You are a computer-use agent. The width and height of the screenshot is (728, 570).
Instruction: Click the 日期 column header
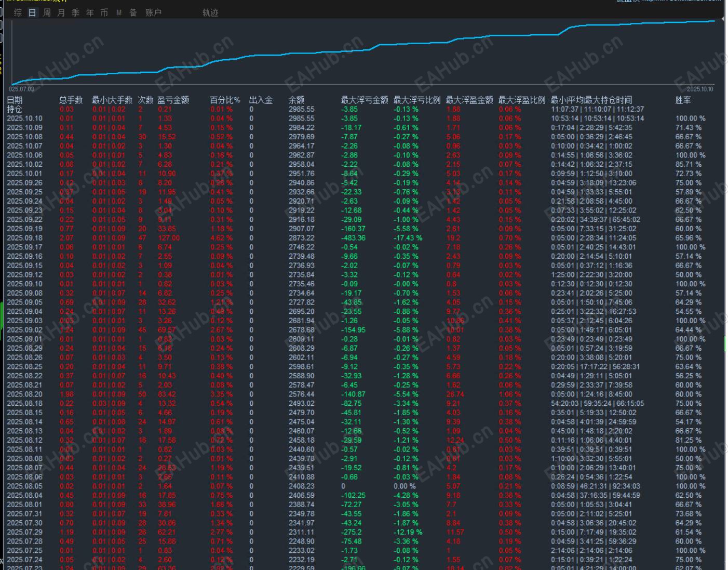tap(15, 100)
